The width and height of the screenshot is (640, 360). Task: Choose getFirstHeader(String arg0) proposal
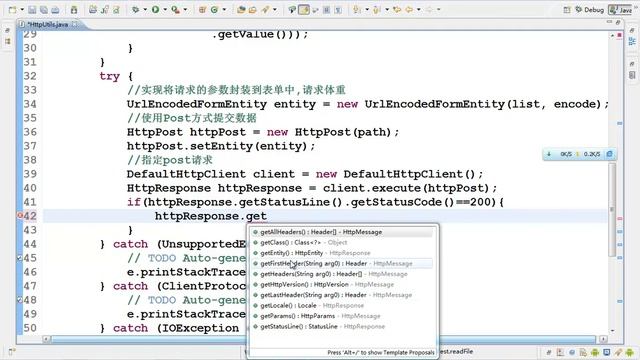pyautogui.click(x=342, y=264)
